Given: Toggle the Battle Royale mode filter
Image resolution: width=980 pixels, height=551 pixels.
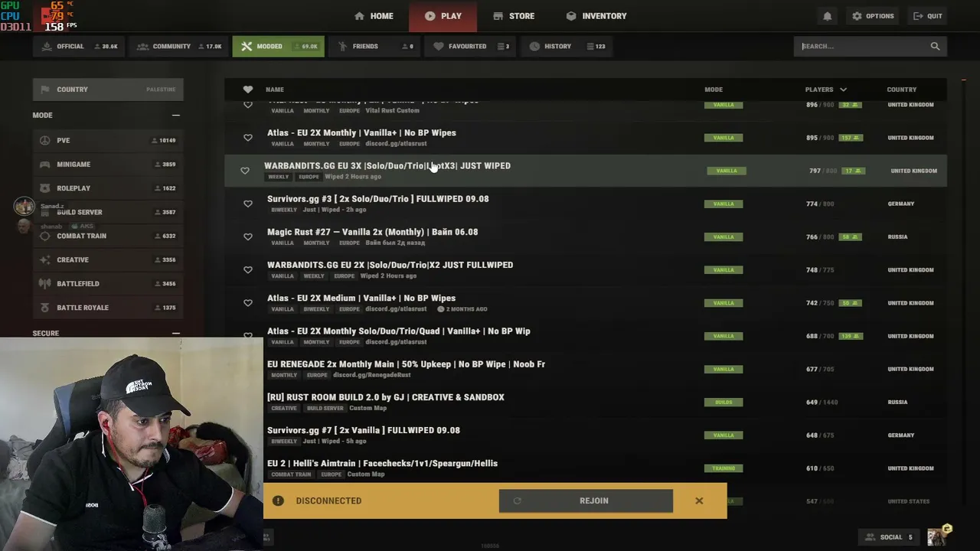Looking at the screenshot, I should (108, 308).
